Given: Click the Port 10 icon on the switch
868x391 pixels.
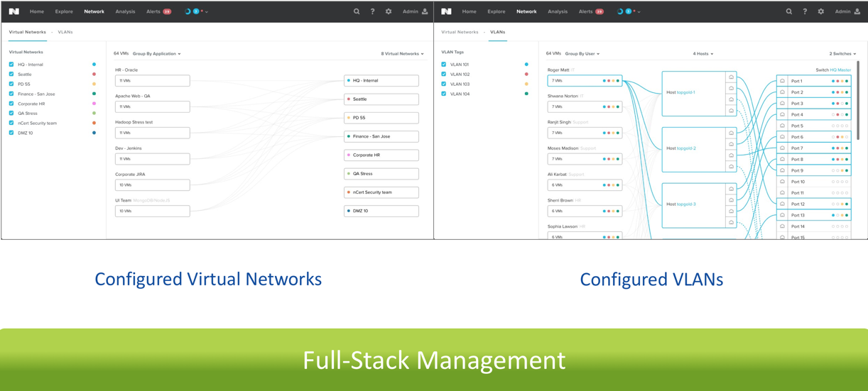Looking at the screenshot, I should [x=783, y=182].
